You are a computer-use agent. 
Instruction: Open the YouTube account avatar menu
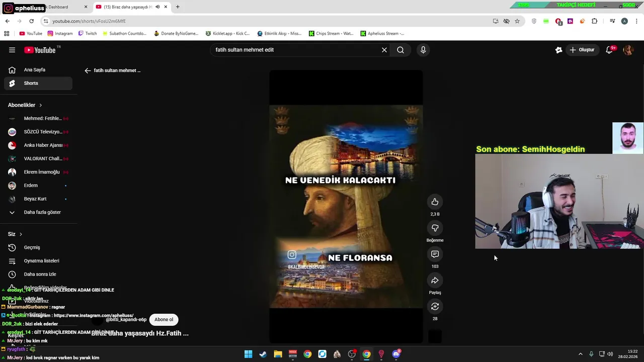pyautogui.click(x=628, y=50)
